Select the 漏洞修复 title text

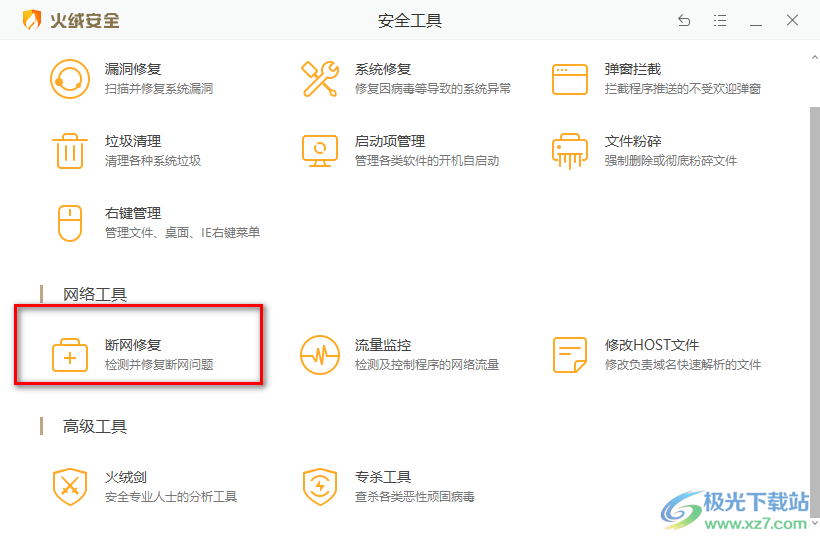tap(133, 69)
